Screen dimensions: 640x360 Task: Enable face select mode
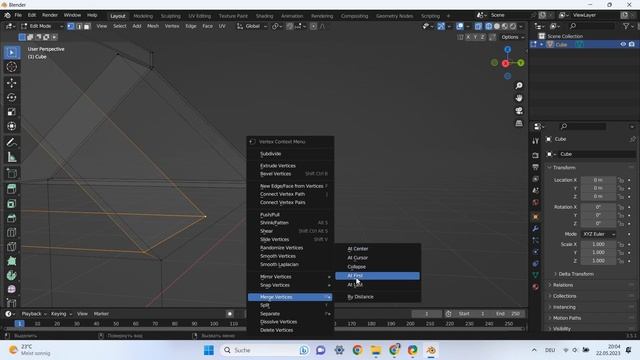[x=87, y=26]
